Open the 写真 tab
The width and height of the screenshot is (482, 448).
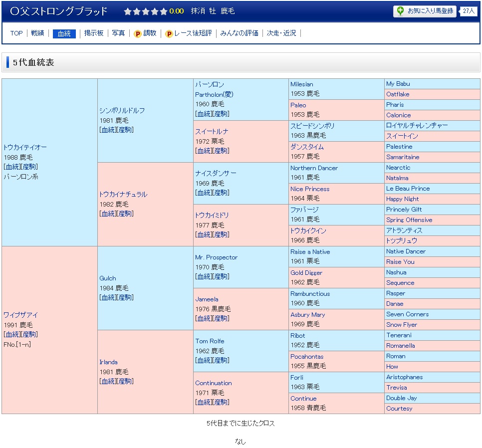(x=118, y=33)
